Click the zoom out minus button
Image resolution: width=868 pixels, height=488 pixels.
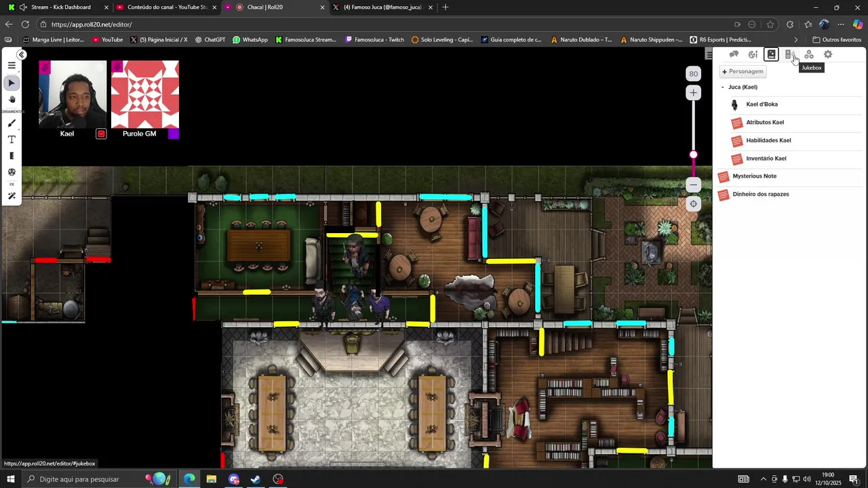point(693,184)
